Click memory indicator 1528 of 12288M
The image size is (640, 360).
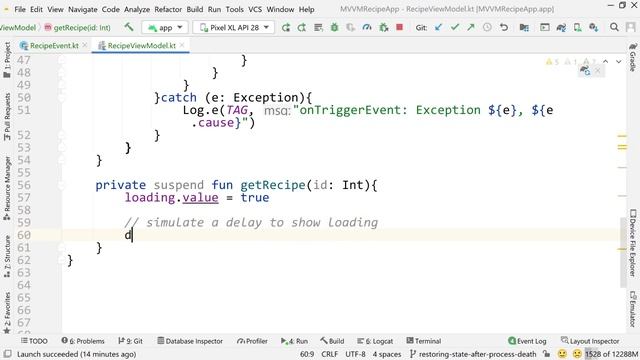click(x=611, y=354)
